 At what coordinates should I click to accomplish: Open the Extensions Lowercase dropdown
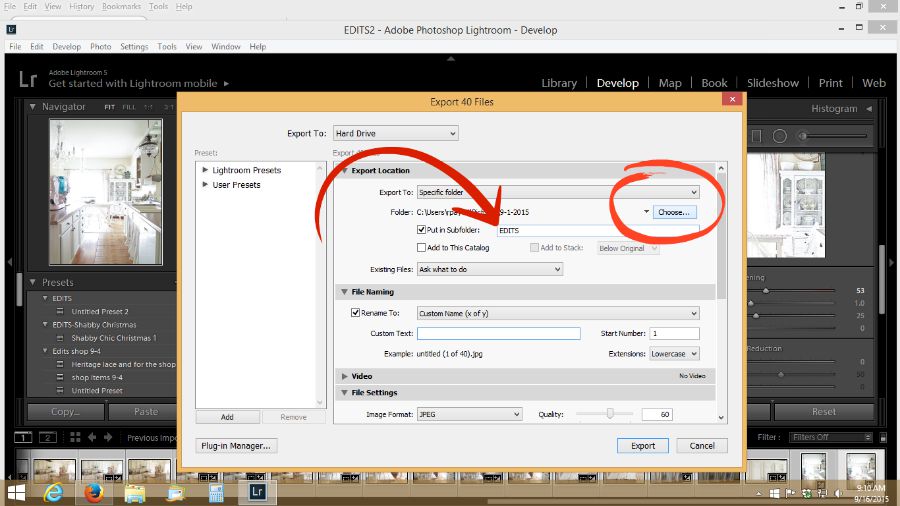click(x=674, y=354)
